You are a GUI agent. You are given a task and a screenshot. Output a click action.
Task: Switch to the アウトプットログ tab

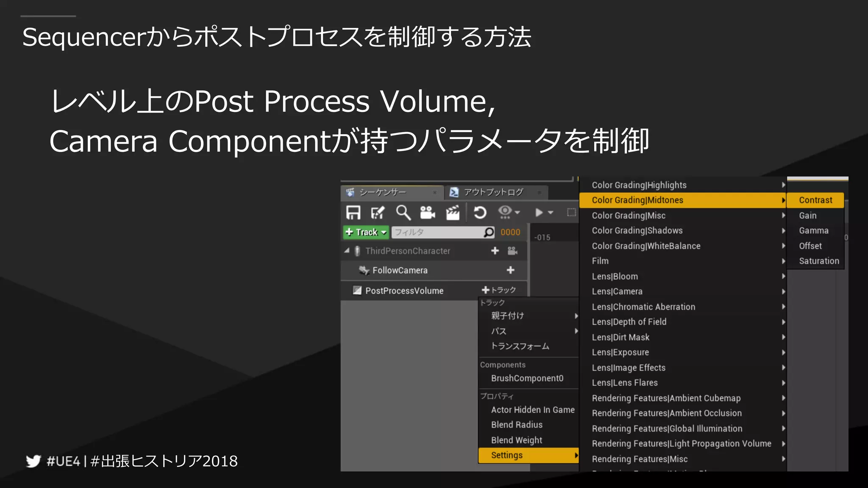pos(493,192)
